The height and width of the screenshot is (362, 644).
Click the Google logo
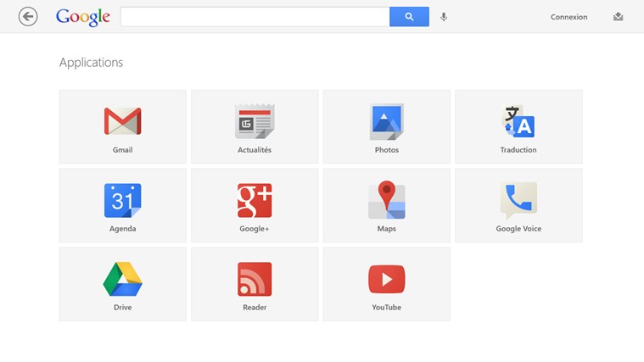coord(83,17)
